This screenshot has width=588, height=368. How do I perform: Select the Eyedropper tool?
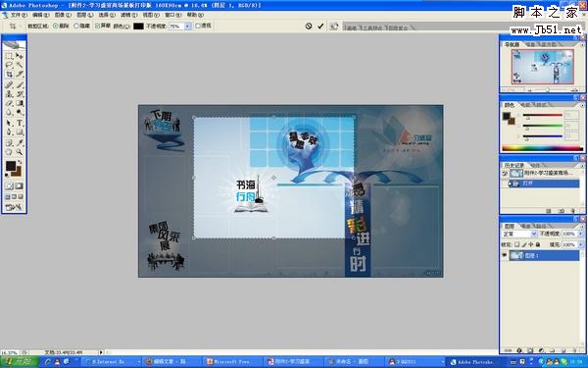coord(20,142)
